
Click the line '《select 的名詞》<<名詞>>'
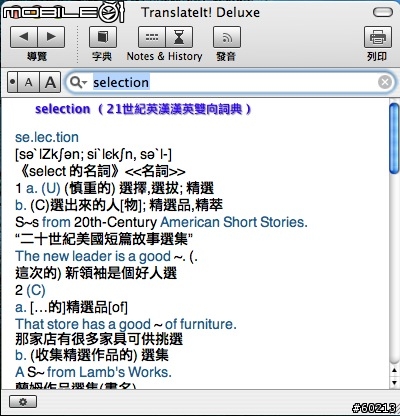click(102, 171)
